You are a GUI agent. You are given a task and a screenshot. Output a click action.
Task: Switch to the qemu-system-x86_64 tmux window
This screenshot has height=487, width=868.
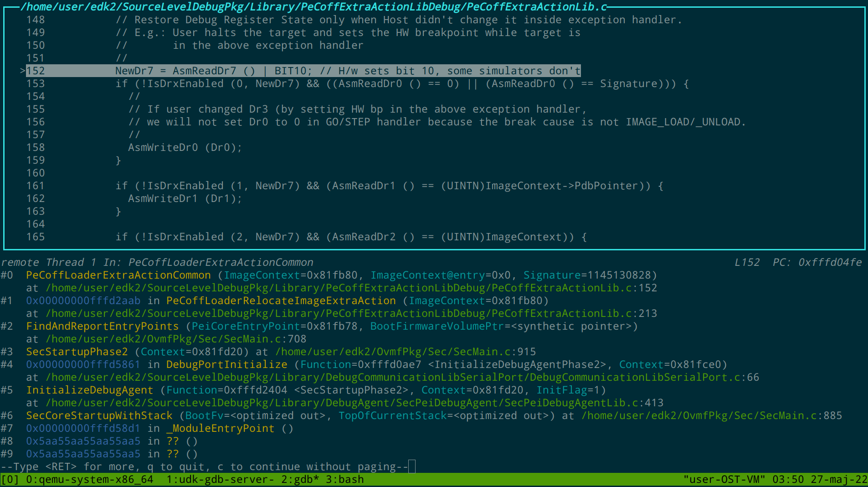[89, 480]
